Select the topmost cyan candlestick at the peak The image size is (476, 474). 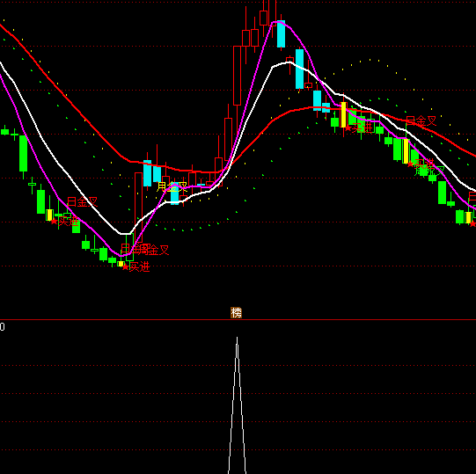tap(281, 33)
